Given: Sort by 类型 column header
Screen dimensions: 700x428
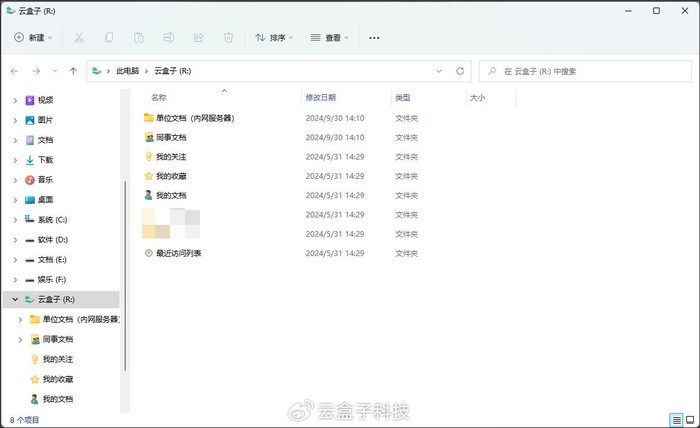Looking at the screenshot, I should click(x=403, y=97).
